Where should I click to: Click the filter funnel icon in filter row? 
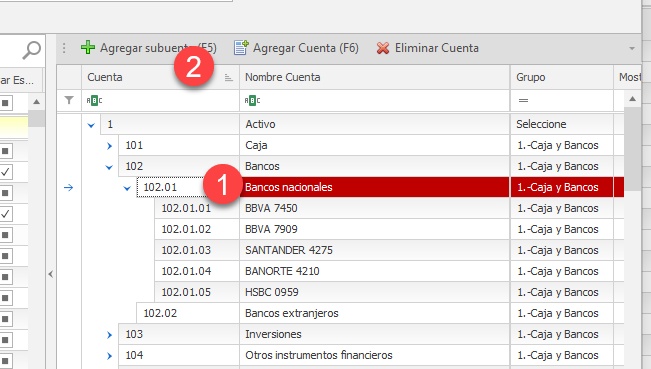coord(69,100)
